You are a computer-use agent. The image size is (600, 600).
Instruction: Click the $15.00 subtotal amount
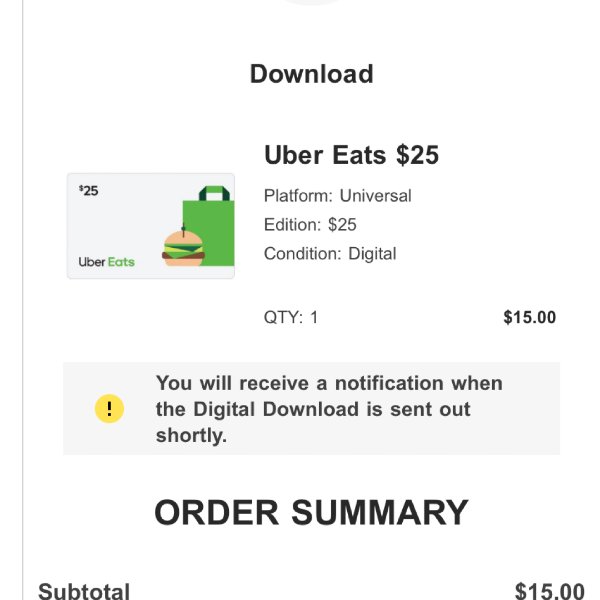(x=549, y=591)
